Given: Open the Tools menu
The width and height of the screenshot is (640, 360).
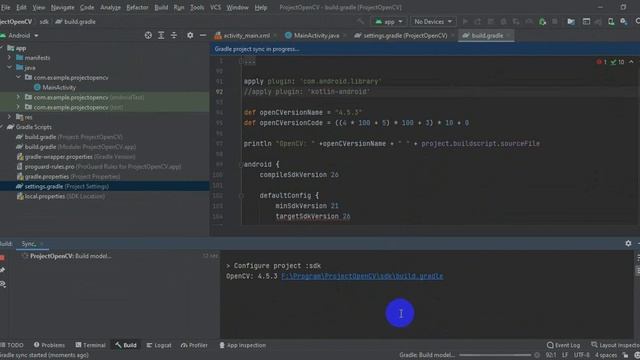Looking at the screenshot, I should coord(197,7).
